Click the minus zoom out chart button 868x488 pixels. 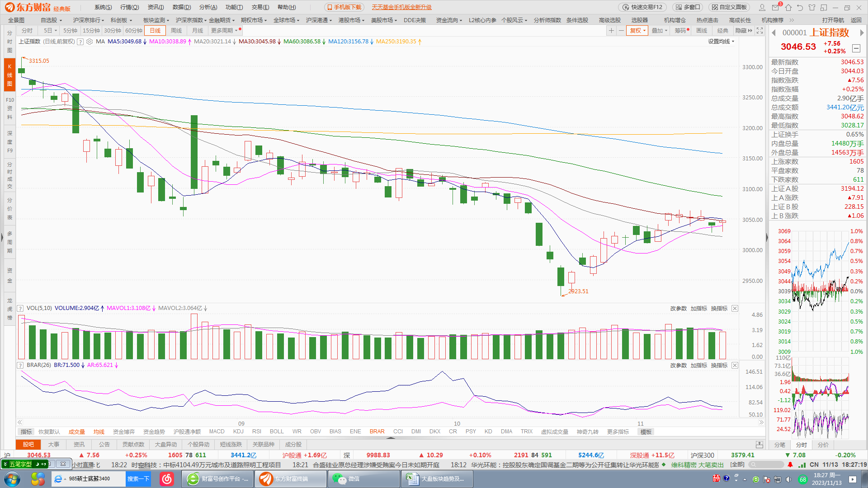(621, 31)
